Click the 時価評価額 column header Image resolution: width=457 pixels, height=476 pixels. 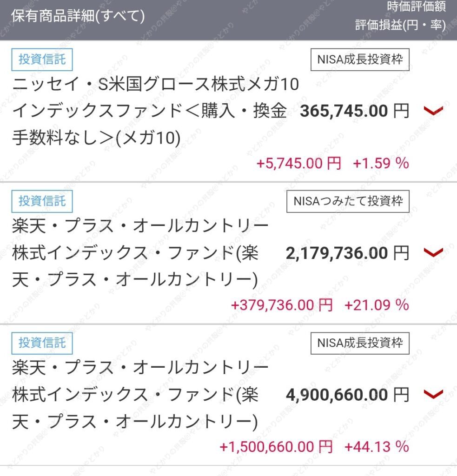(416, 7)
